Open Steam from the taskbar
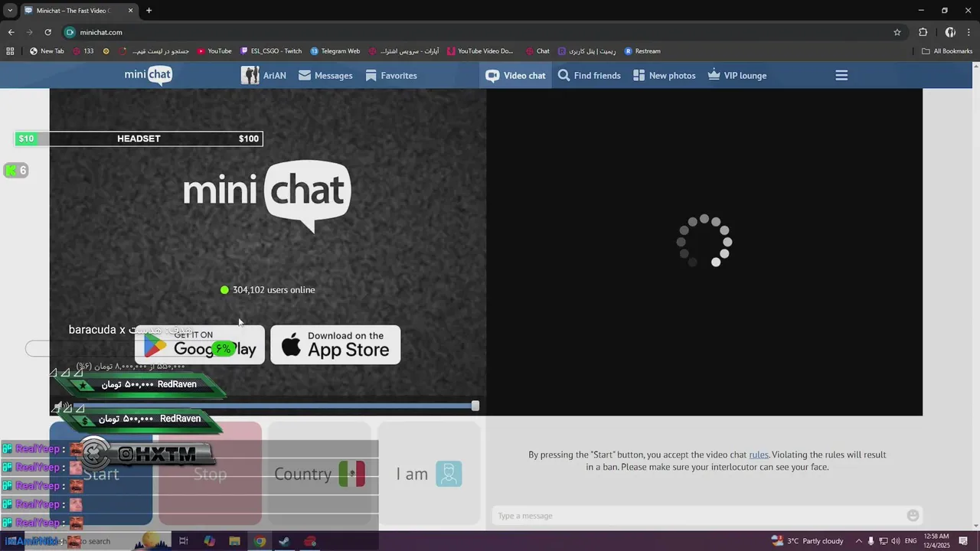The height and width of the screenshot is (551, 980). click(x=284, y=541)
